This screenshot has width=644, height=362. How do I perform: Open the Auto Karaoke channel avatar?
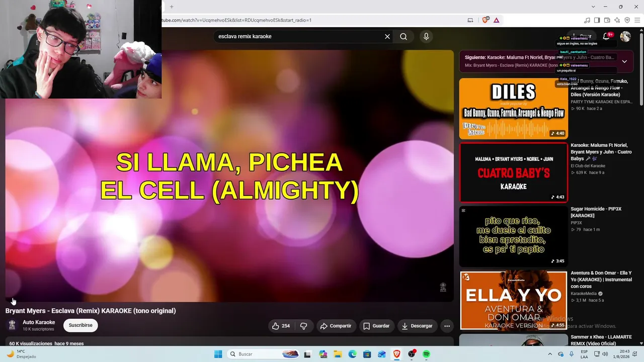[13, 325]
